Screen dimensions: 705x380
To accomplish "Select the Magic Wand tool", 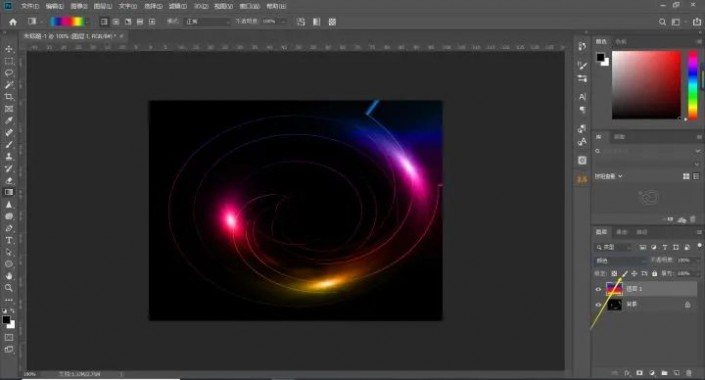I will pos(9,85).
